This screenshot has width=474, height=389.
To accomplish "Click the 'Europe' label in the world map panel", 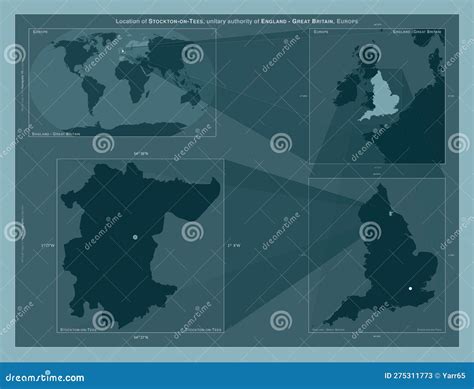I will click(x=40, y=32).
